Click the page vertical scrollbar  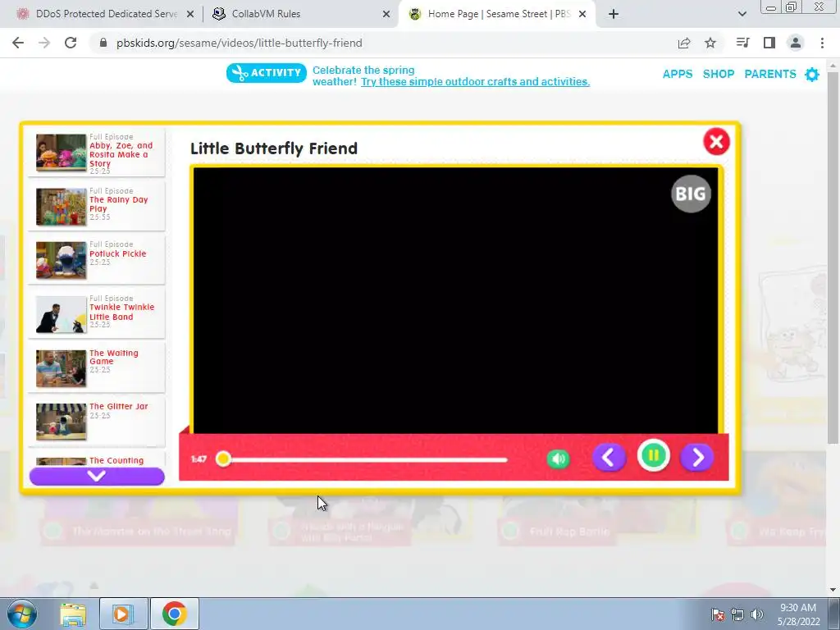coord(833,257)
